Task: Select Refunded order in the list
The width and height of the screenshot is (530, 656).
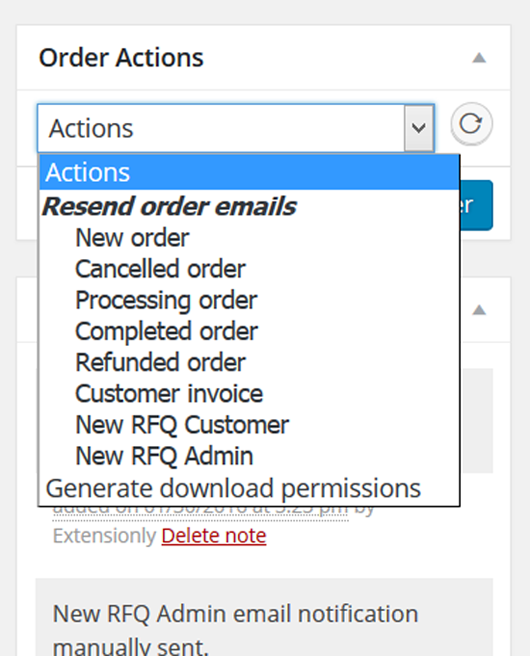Action: [160, 362]
